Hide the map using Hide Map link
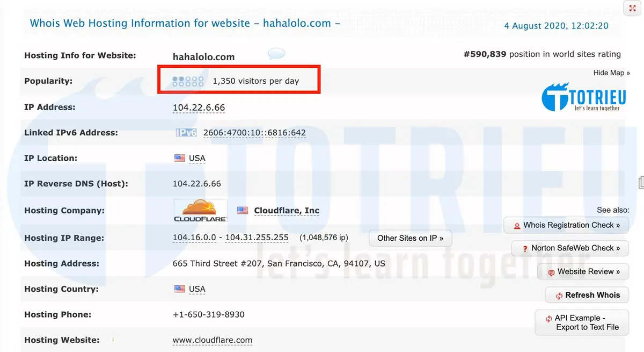This screenshot has height=352, width=644. pos(611,72)
